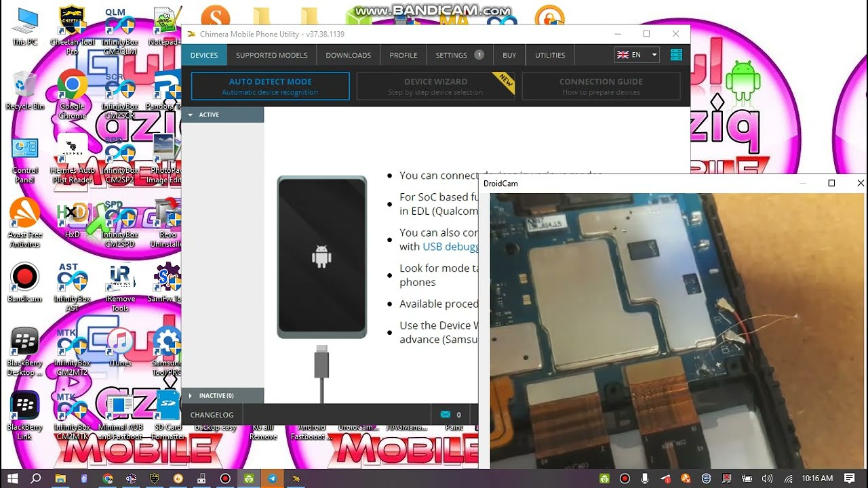Collapse the ACTIVE devices section

tap(222, 115)
